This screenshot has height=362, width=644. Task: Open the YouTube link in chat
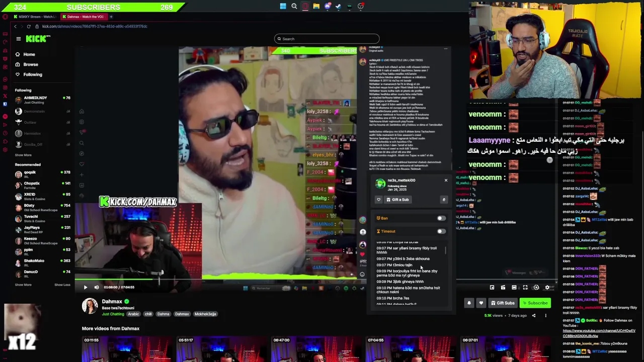599,333
